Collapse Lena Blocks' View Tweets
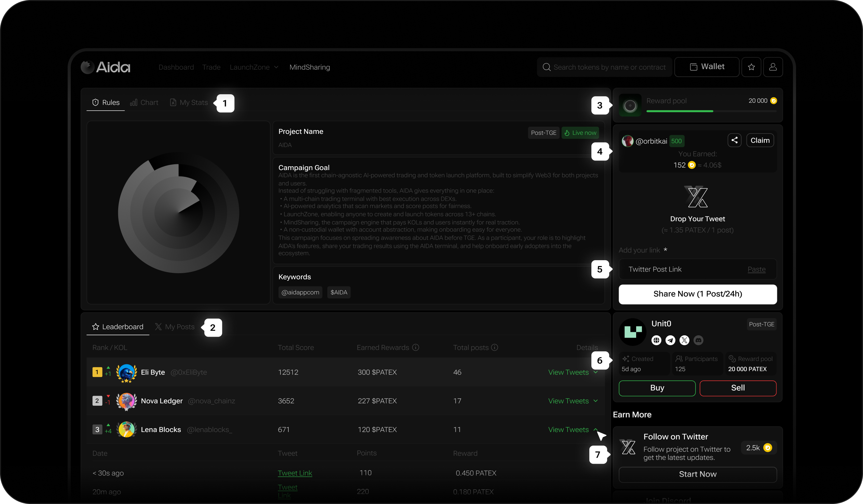This screenshot has height=504, width=863. [x=573, y=430]
